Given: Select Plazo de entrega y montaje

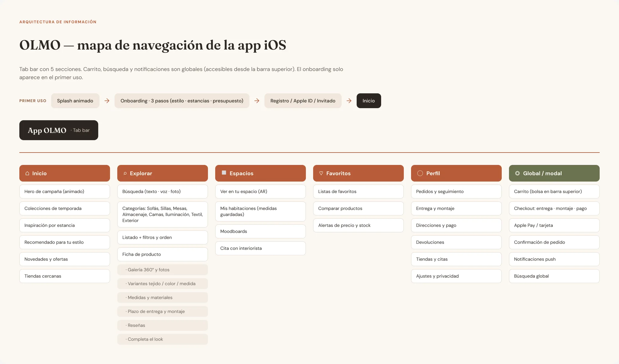Looking at the screenshot, I should tap(163, 311).
